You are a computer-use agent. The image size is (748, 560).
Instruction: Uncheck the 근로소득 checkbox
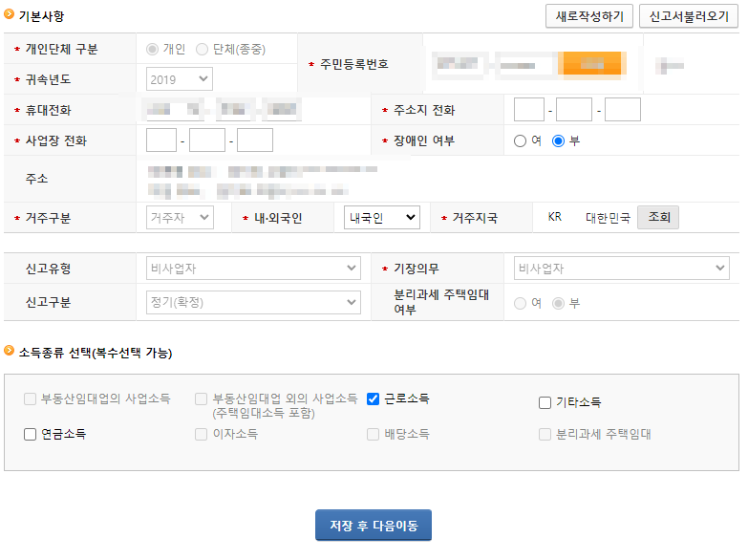[374, 398]
